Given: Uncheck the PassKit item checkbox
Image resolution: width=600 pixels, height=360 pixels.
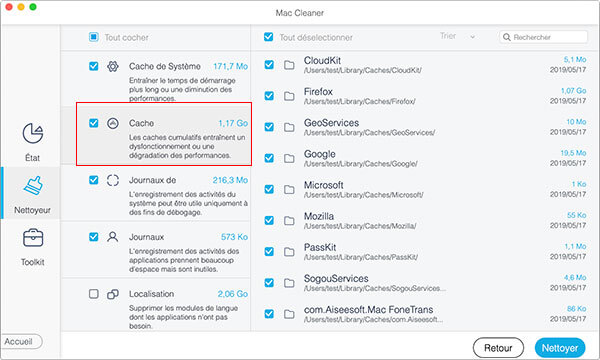Looking at the screenshot, I should click(x=269, y=251).
